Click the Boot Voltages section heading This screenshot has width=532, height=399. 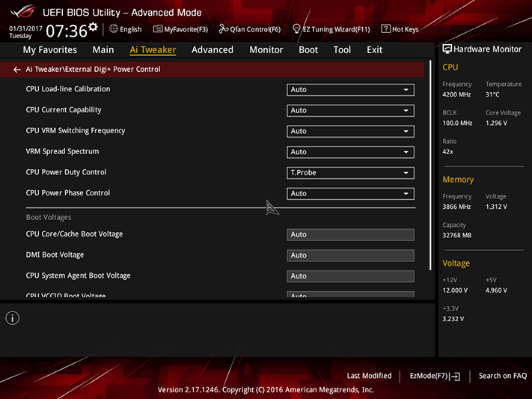pyautogui.click(x=49, y=217)
